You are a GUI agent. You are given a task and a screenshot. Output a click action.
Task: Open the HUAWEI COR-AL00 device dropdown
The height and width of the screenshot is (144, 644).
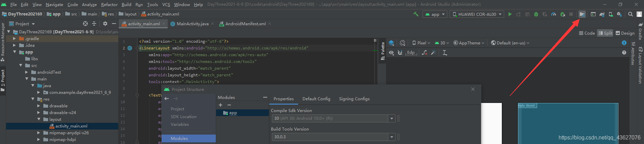click(477, 14)
